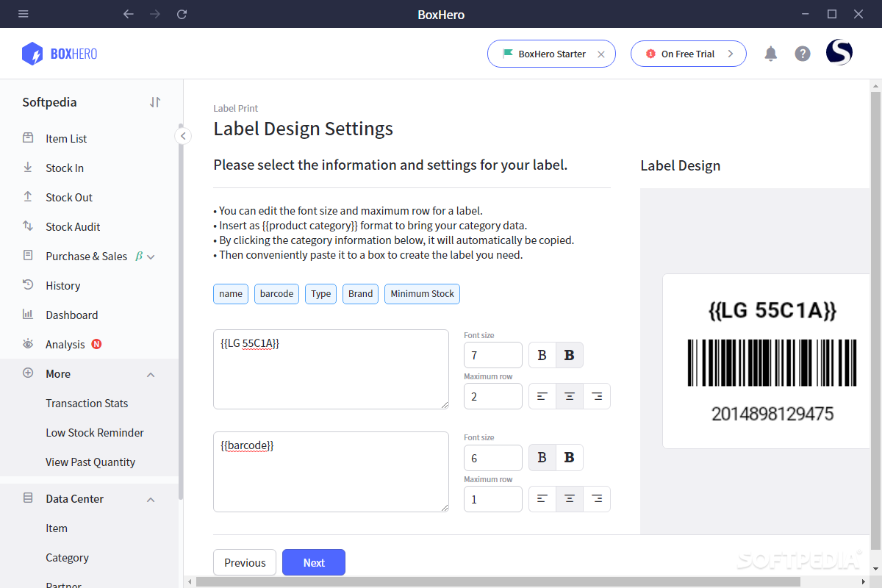882x588 pixels.
Task: Go back with the left arrow
Action: [129, 14]
